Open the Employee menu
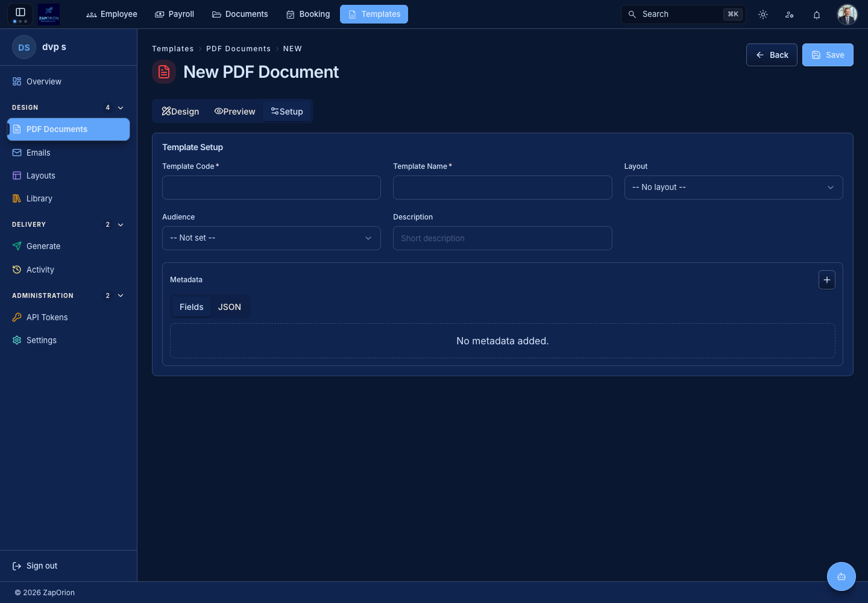868x603 pixels. [x=112, y=14]
